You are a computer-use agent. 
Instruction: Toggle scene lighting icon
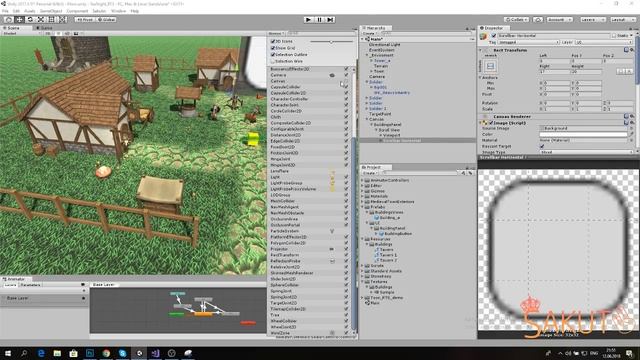click(58, 33)
